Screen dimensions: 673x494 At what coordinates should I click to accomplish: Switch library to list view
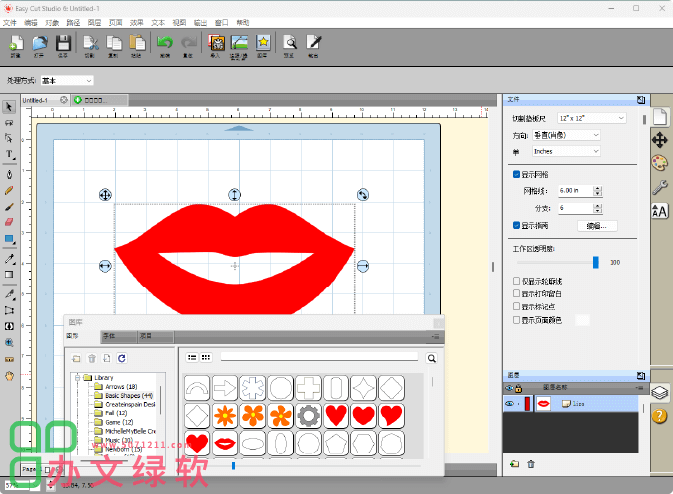(x=192, y=357)
